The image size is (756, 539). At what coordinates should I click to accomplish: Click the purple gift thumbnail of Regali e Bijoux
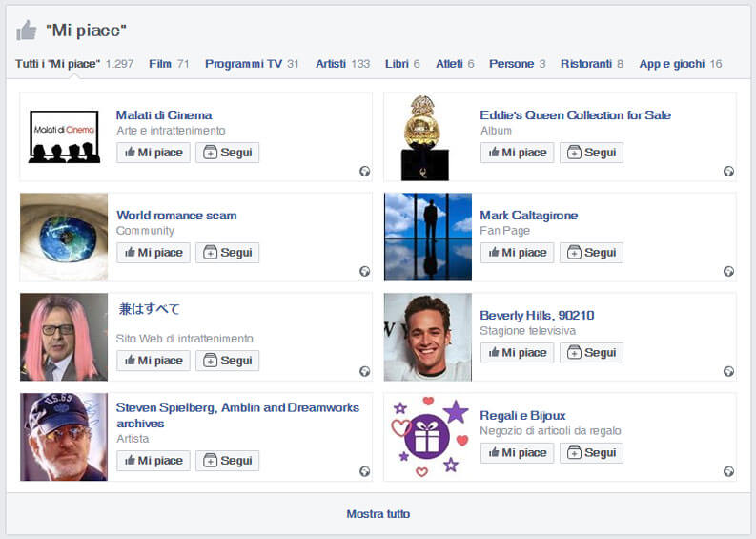(428, 437)
